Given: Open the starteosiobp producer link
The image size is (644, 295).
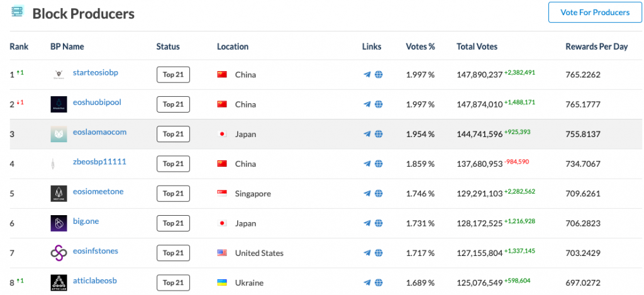Looking at the screenshot, I should [96, 72].
